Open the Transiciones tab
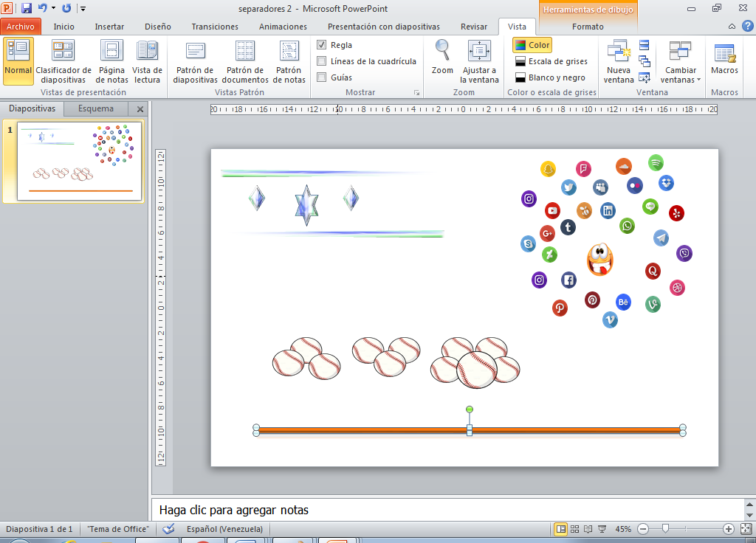The height and width of the screenshot is (543, 756). click(x=215, y=27)
